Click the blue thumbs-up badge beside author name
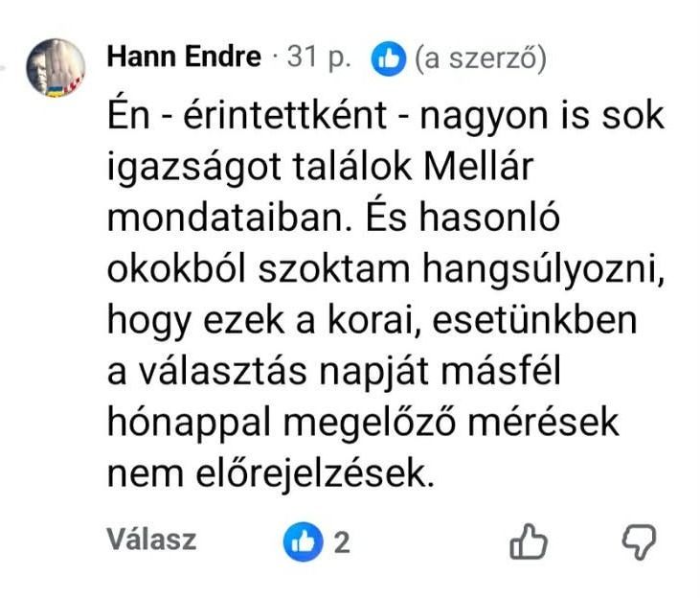700x598 pixels. (x=389, y=59)
